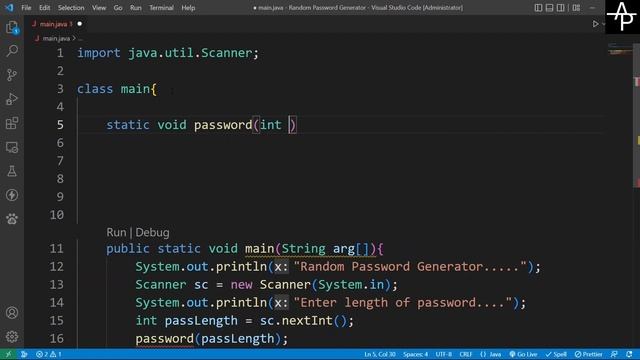Open problems: errors and warnings count
This screenshot has height=360, width=640.
click(x=49, y=354)
